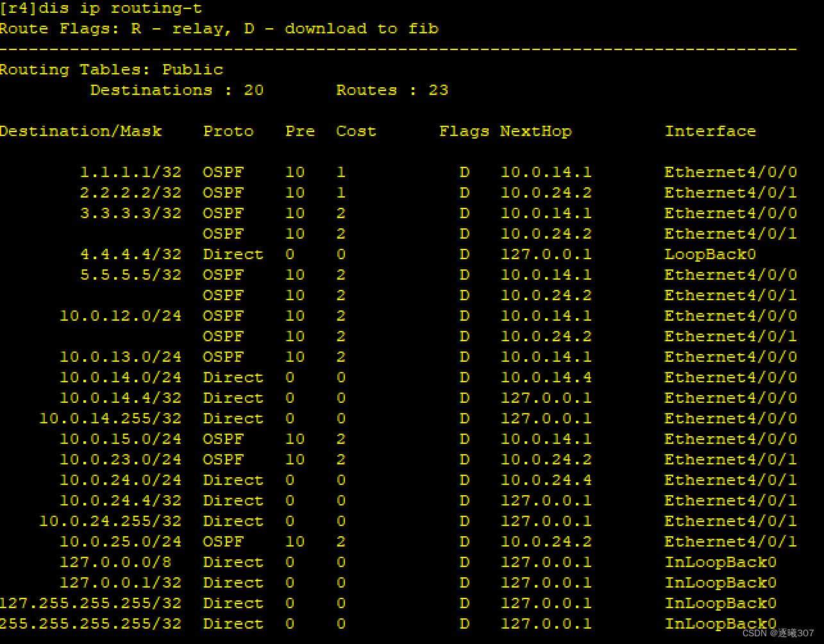Click the 'Proto' column header
The height and width of the screenshot is (644, 824).
(228, 131)
